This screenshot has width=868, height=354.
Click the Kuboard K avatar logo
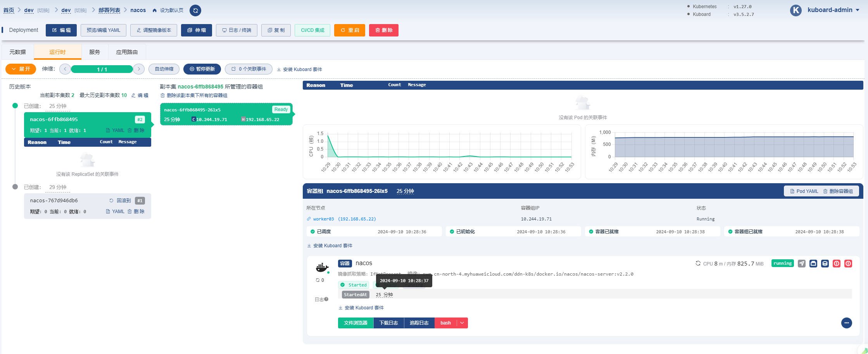pyautogui.click(x=796, y=10)
